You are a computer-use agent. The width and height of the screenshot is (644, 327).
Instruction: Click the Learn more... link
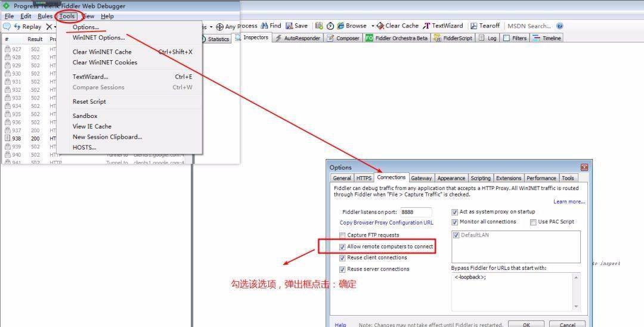569,202
